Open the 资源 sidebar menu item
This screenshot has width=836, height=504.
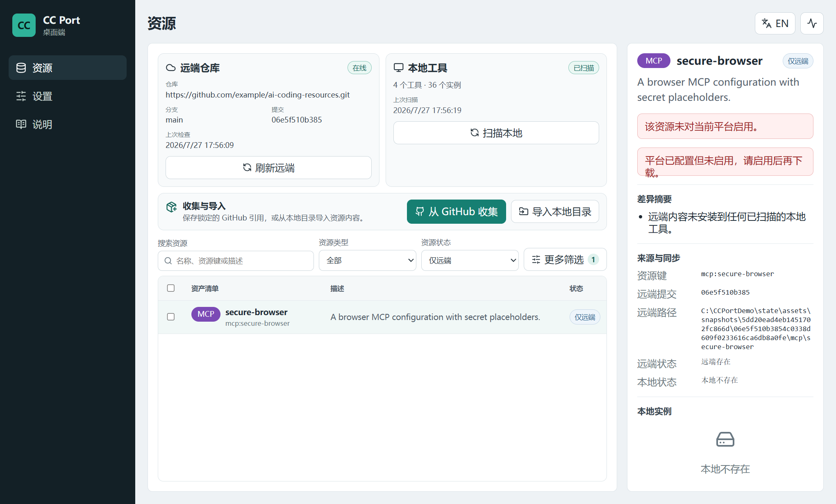tap(68, 68)
